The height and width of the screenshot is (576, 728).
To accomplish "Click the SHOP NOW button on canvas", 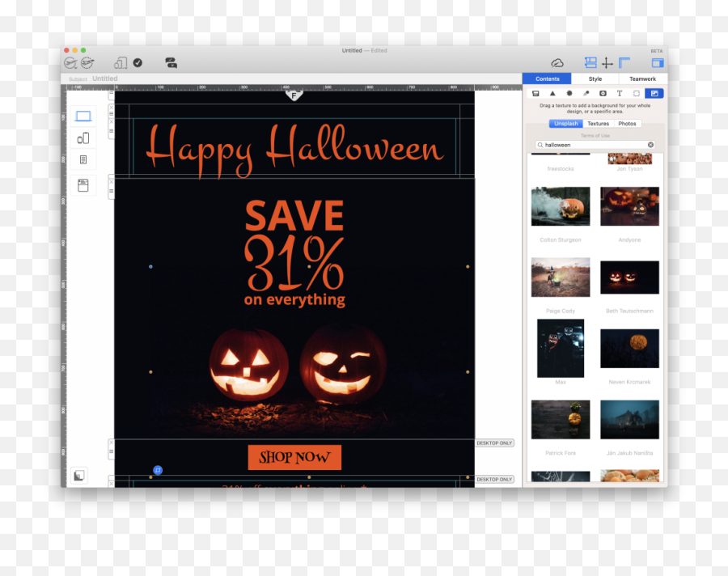I will 294,458.
